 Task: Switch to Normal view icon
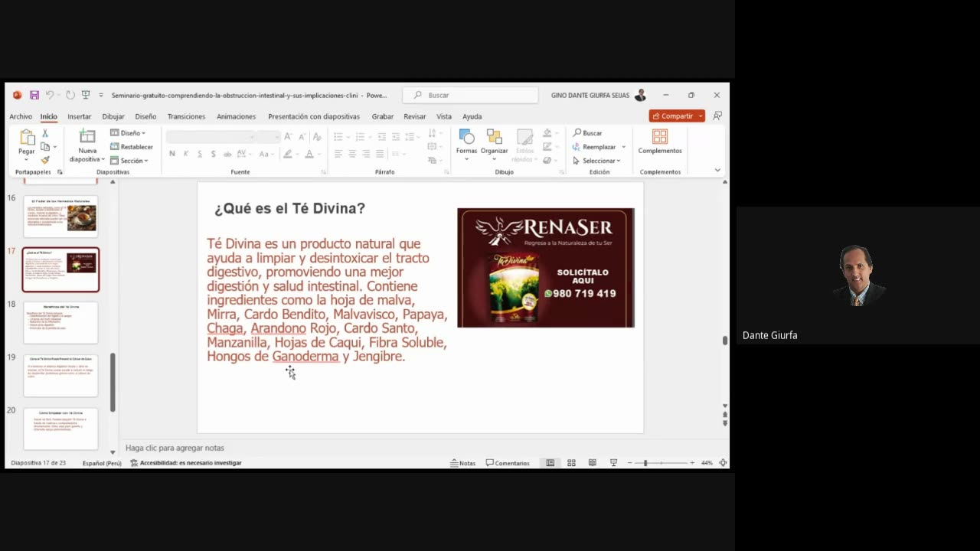click(550, 463)
